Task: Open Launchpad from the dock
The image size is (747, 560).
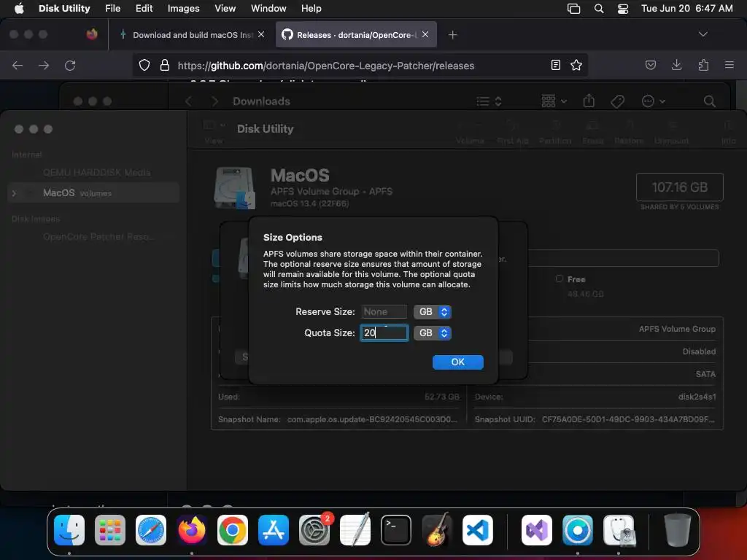Action: [110, 530]
